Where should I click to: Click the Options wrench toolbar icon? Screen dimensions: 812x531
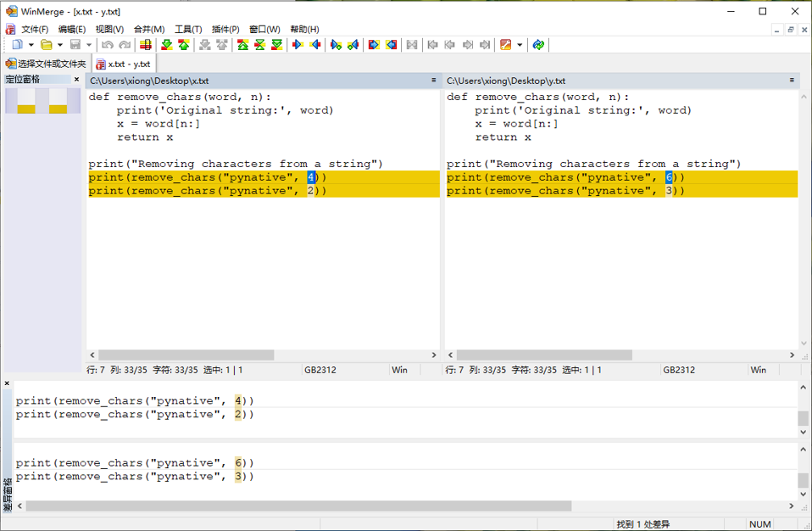506,45
